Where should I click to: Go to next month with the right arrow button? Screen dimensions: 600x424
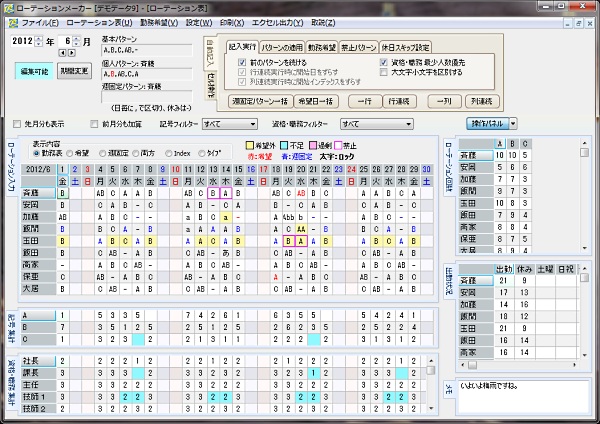[x=72, y=53]
